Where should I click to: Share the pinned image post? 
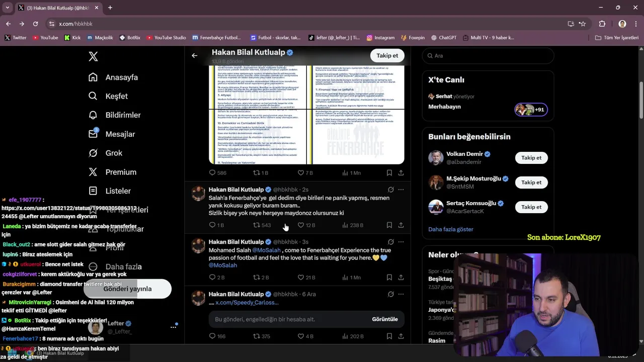(x=401, y=173)
